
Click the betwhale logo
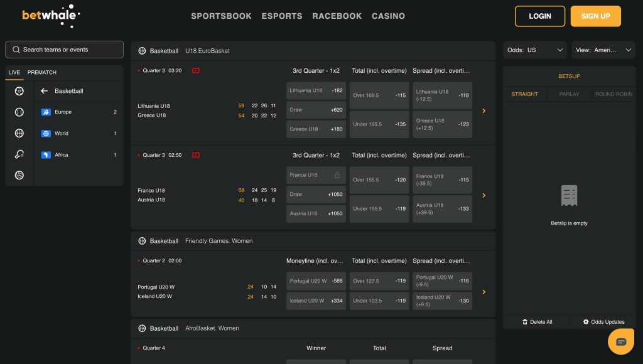coord(51,16)
